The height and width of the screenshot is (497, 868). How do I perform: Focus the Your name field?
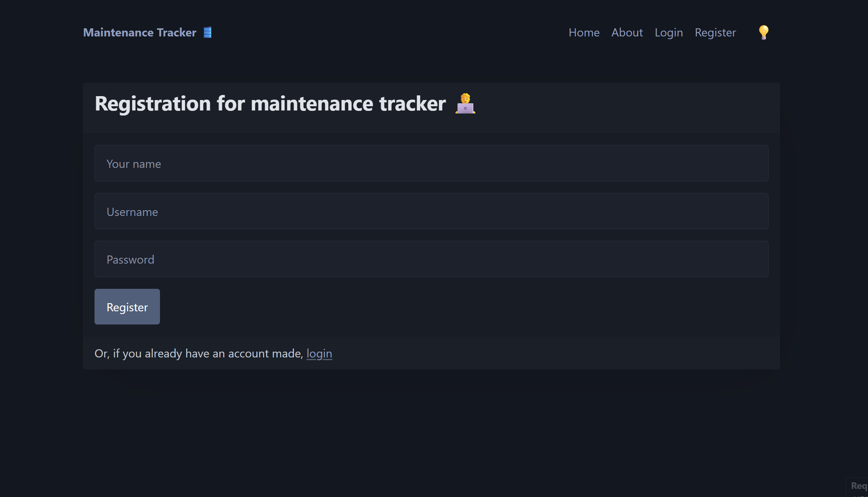coord(431,163)
